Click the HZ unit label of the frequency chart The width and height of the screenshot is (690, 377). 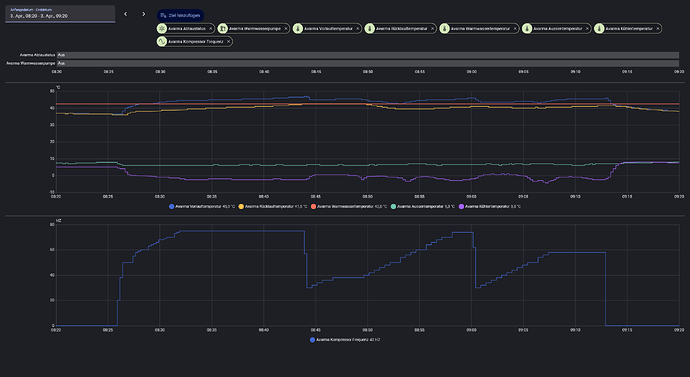[x=59, y=220]
